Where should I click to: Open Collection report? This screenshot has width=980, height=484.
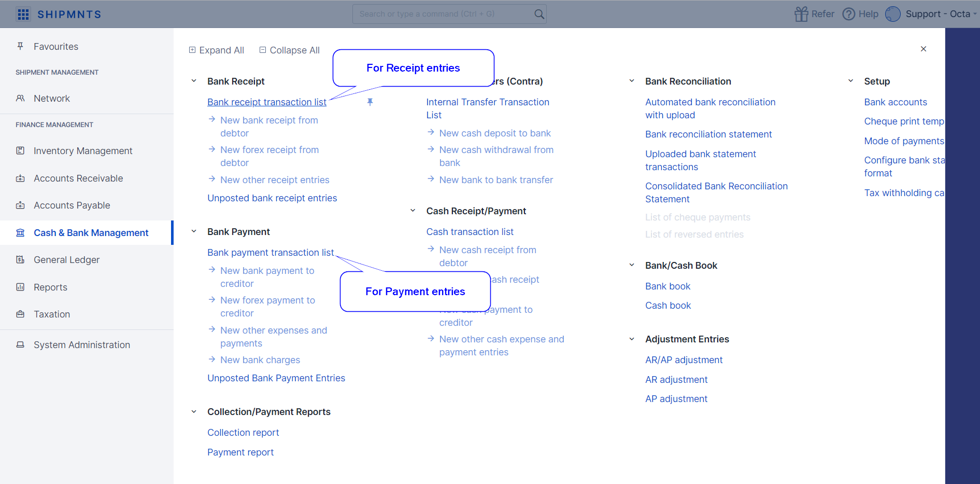pos(243,433)
